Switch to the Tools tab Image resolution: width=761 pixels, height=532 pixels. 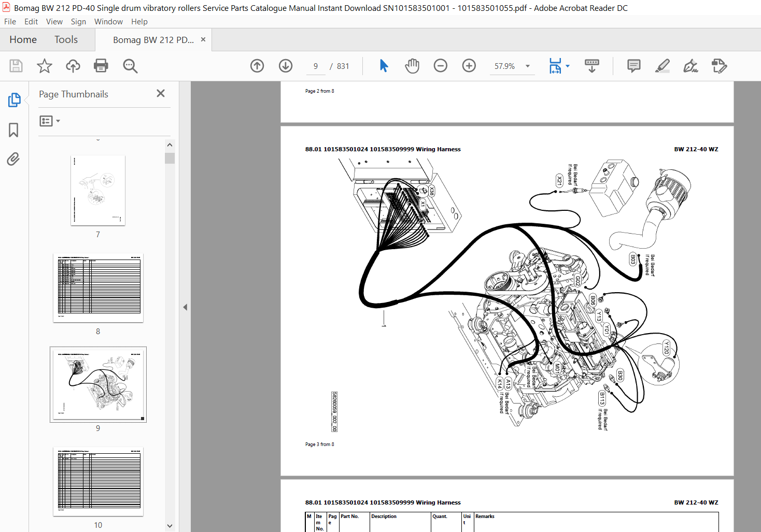[x=66, y=40]
